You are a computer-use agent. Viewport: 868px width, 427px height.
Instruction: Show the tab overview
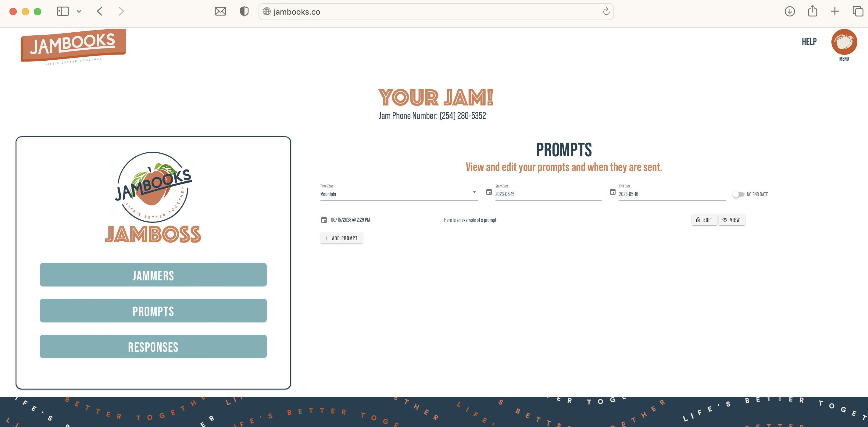pyautogui.click(x=858, y=11)
